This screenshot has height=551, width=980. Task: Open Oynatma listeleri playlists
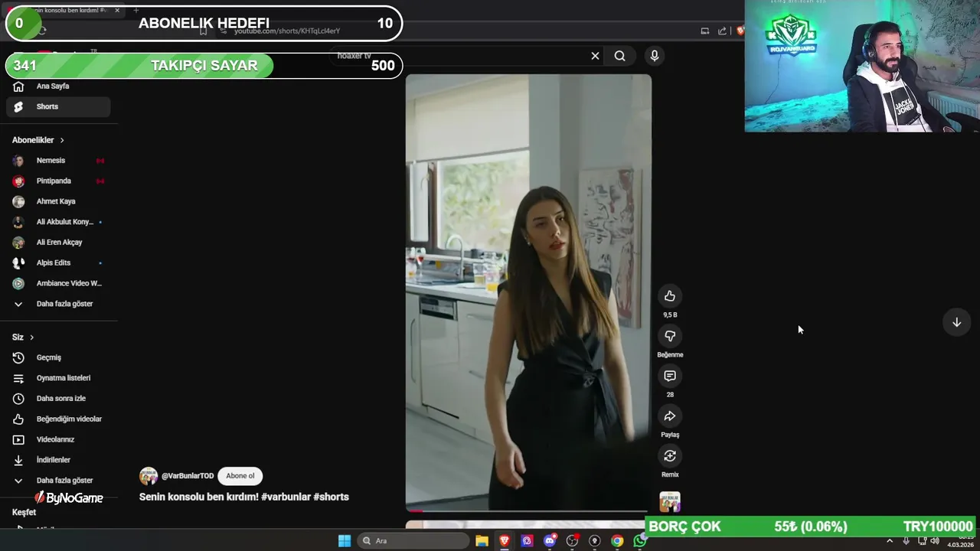(58, 378)
